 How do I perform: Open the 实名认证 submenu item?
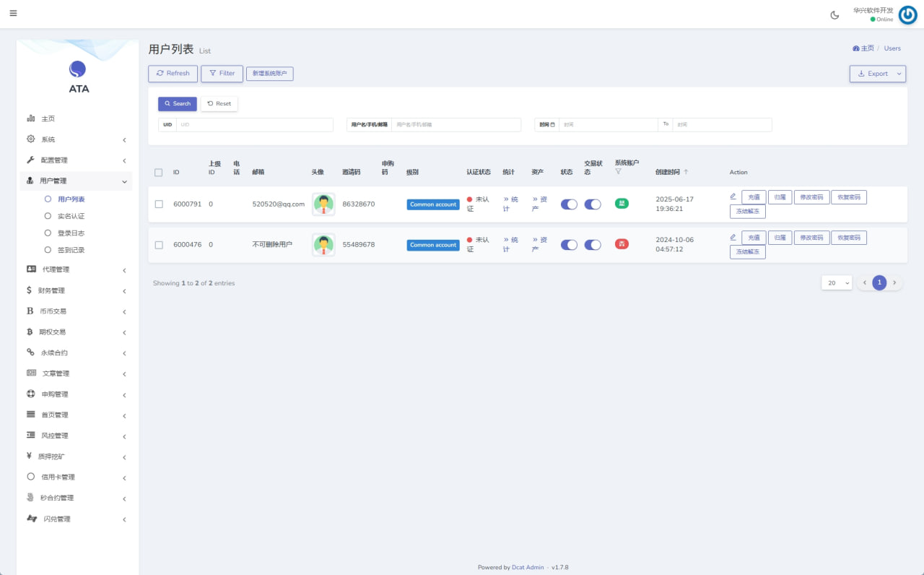[x=71, y=216]
